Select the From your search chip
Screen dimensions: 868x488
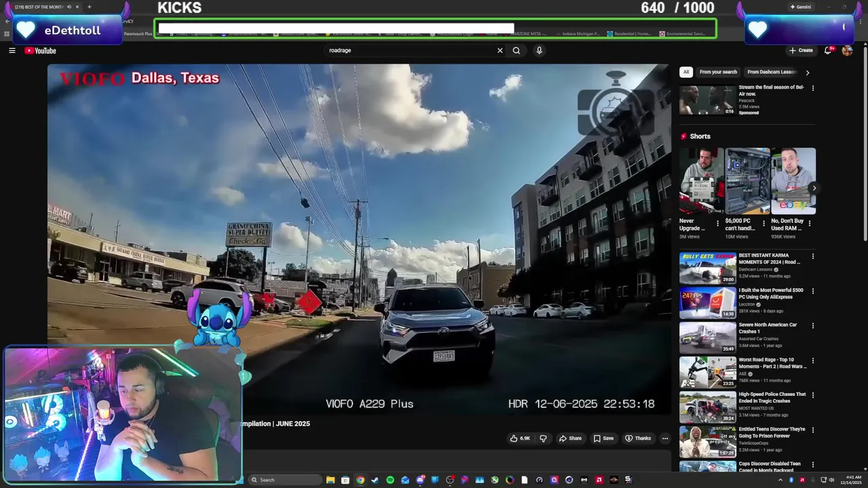pyautogui.click(x=718, y=72)
